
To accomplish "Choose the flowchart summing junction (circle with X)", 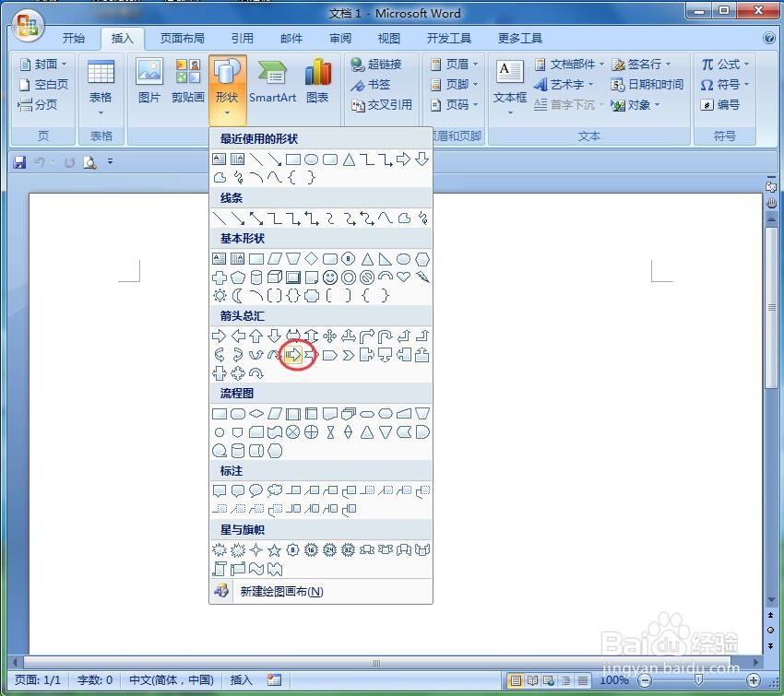I will pyautogui.click(x=293, y=432).
